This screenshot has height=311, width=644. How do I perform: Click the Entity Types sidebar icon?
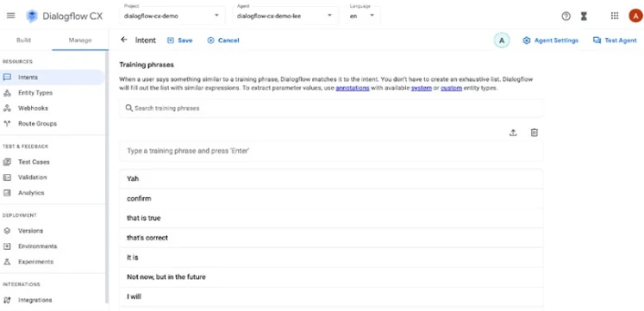point(7,93)
